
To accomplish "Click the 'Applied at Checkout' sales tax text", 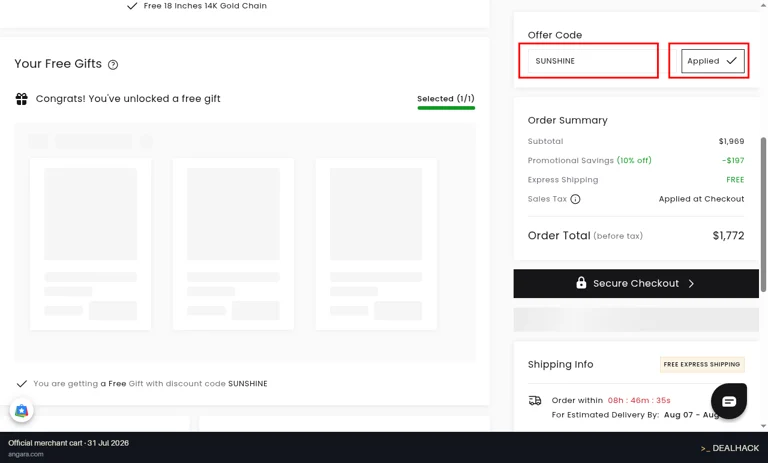I will [701, 199].
